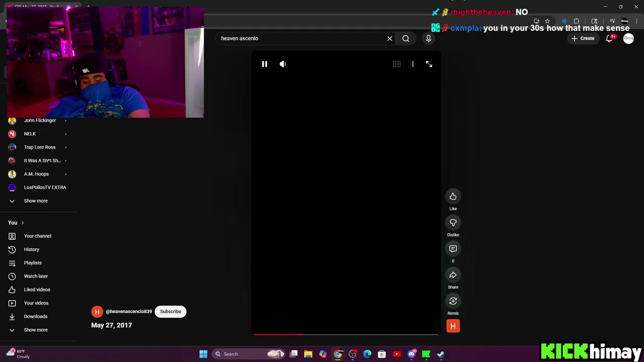Start voice search with the microphone icon
Screen dimensions: 644x362
click(x=429, y=38)
